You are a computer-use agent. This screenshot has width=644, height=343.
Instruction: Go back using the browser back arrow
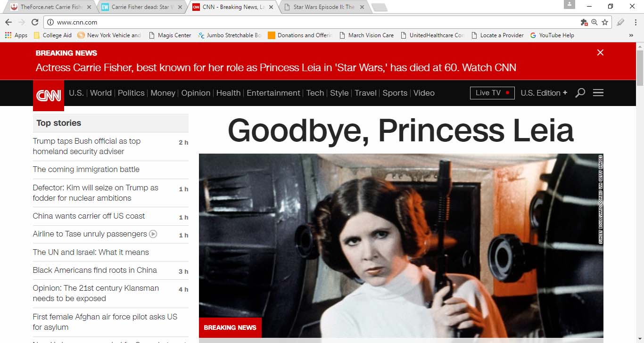click(x=8, y=22)
